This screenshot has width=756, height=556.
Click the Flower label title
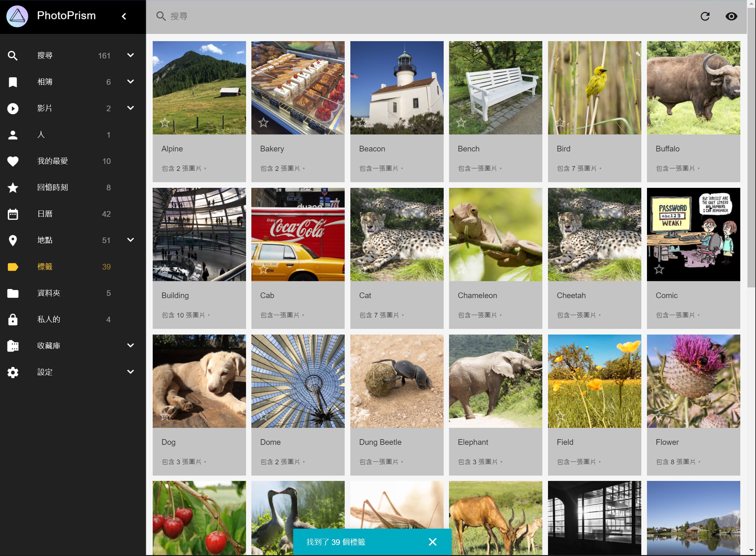click(667, 442)
